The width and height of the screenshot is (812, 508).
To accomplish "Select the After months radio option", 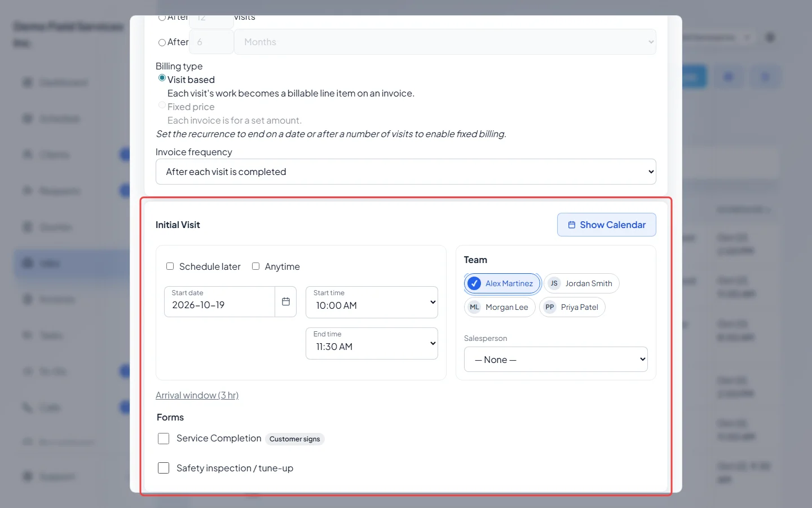I will [162, 42].
